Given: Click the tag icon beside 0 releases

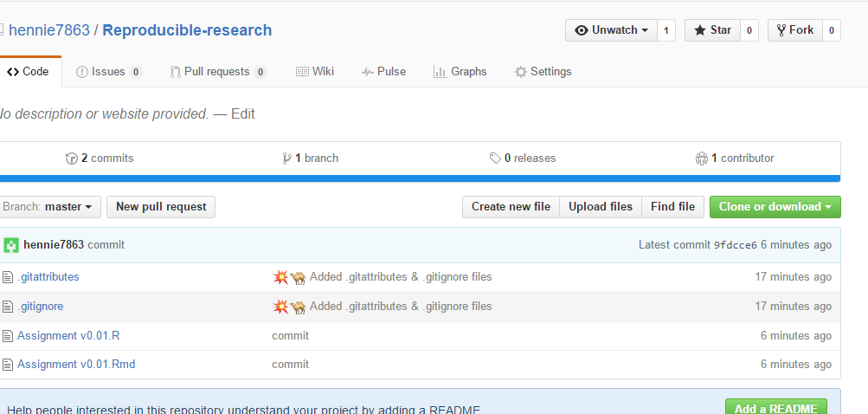Looking at the screenshot, I should pos(495,158).
